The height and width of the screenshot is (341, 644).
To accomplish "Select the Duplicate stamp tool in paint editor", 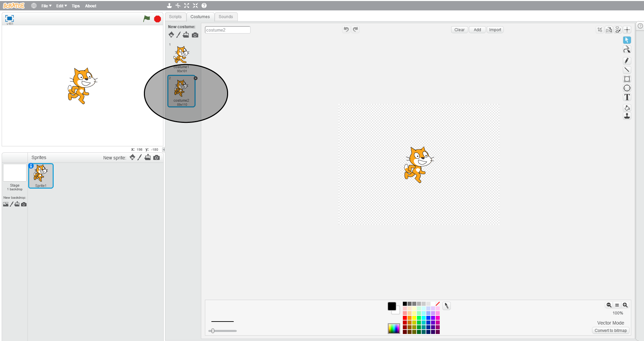I will [627, 116].
